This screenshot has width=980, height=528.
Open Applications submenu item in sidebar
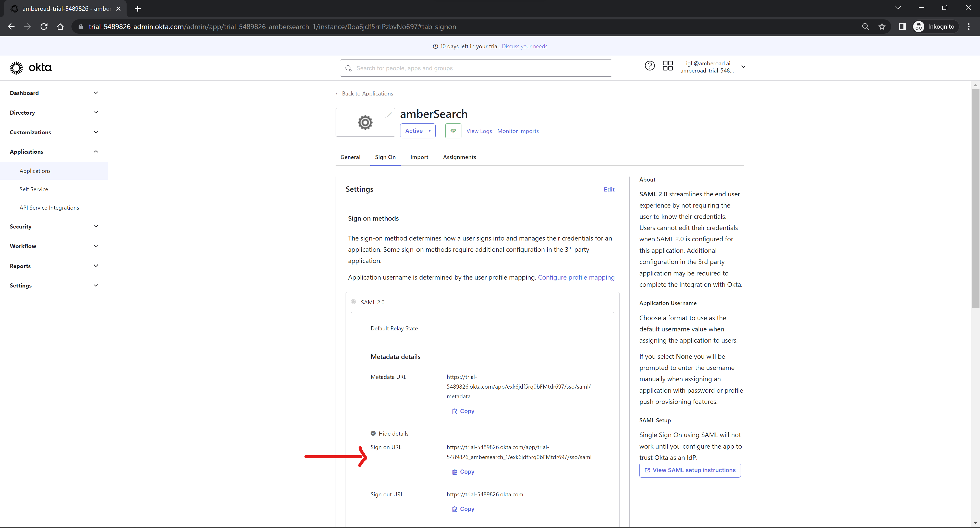54,171
